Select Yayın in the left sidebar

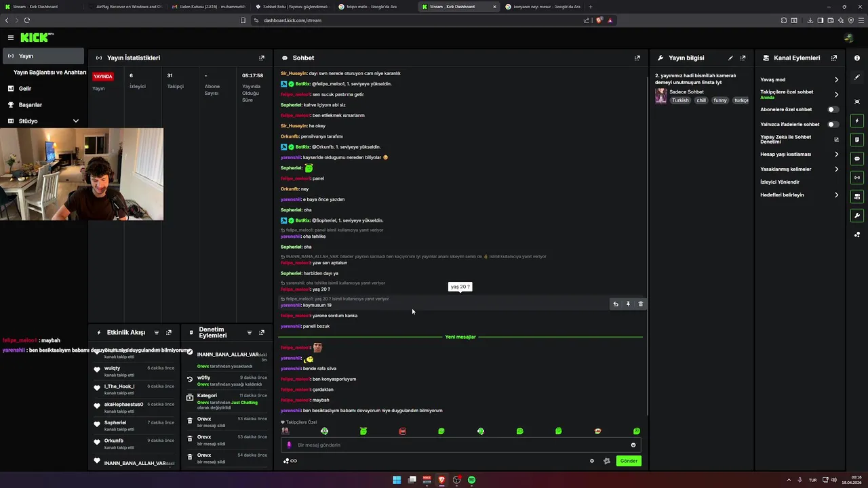click(43, 56)
